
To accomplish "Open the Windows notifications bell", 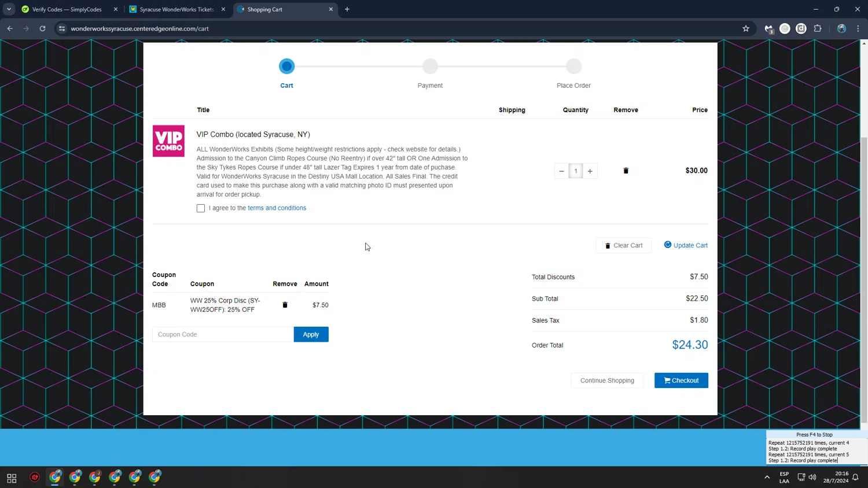I will click(x=855, y=477).
